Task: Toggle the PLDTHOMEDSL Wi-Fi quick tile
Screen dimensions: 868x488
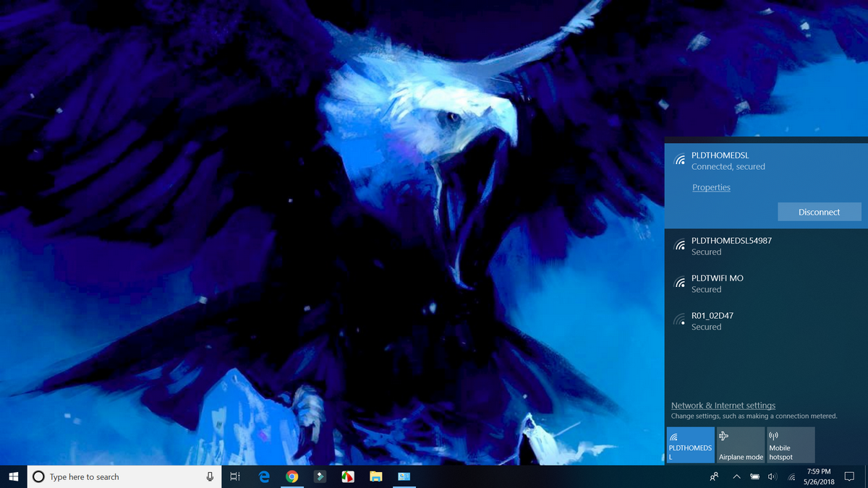Action: tap(690, 445)
